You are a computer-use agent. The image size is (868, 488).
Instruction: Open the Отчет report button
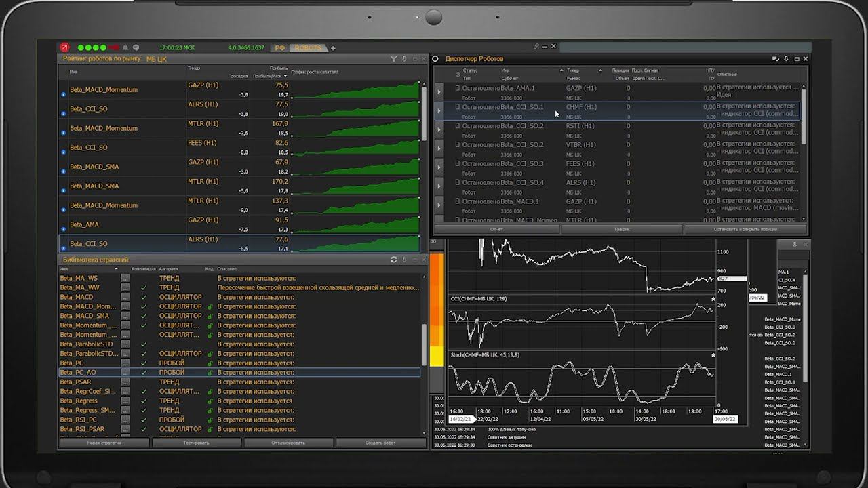(x=496, y=229)
